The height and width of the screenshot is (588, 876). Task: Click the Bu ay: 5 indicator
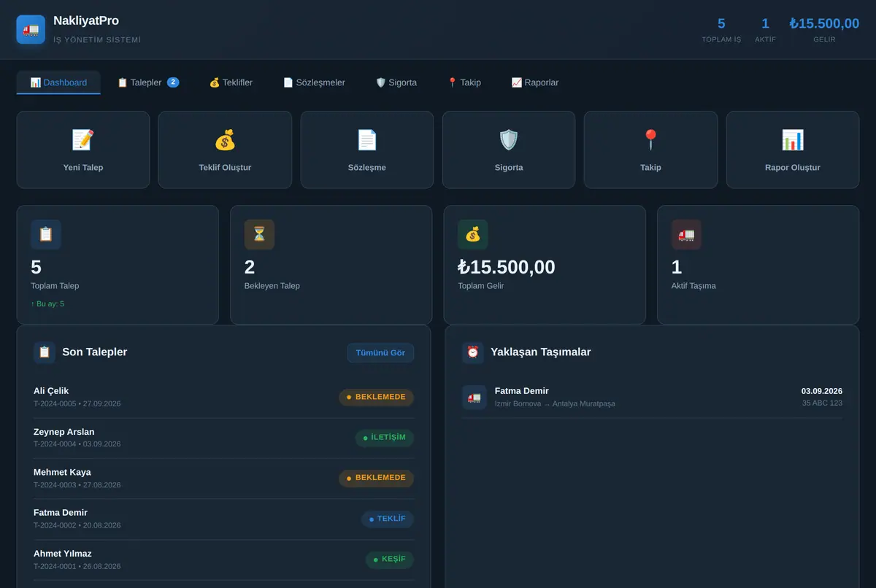47,303
